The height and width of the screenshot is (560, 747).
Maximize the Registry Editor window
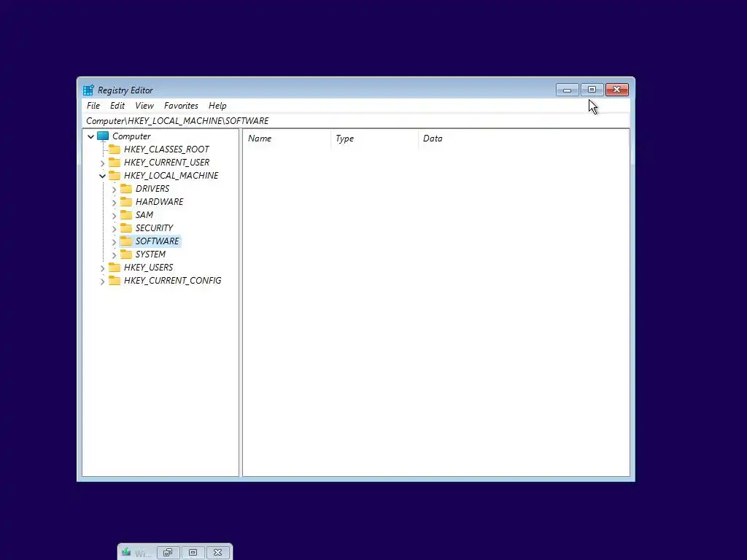[x=592, y=90]
